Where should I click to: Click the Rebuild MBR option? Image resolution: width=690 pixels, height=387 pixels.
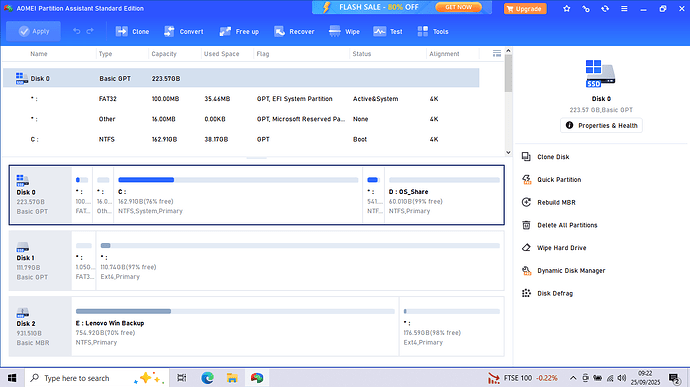tap(549, 203)
